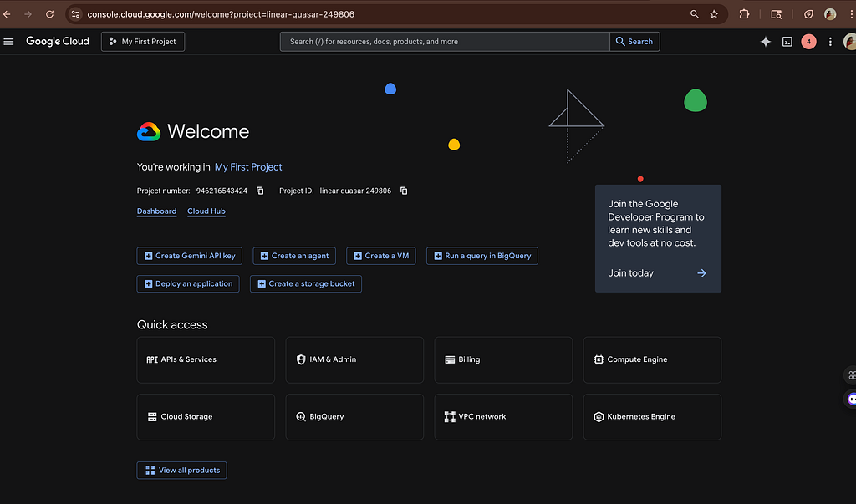Open Cloud Storage quick access card
Viewport: 856px width, 504px height.
206,417
